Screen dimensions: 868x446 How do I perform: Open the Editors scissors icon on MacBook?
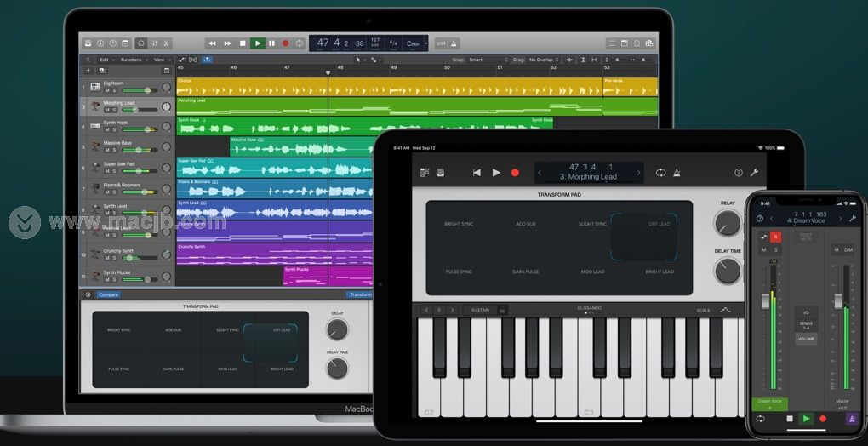point(166,43)
